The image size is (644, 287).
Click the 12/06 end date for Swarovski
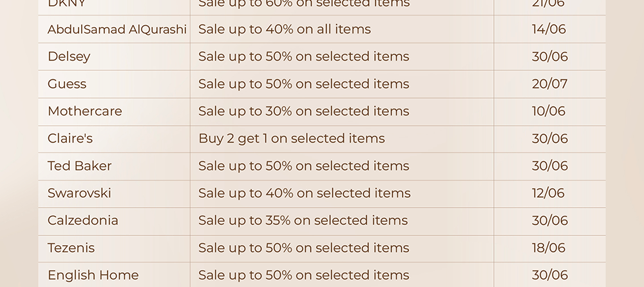pos(548,193)
